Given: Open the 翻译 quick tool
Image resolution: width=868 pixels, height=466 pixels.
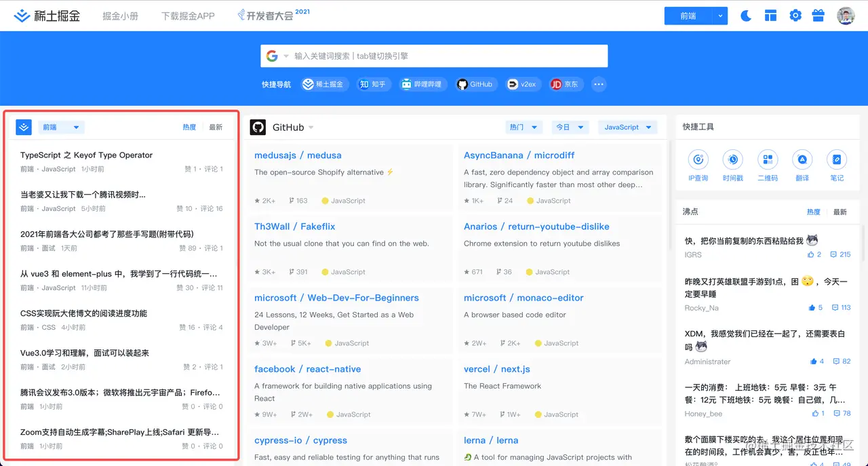Looking at the screenshot, I should 802,166.
